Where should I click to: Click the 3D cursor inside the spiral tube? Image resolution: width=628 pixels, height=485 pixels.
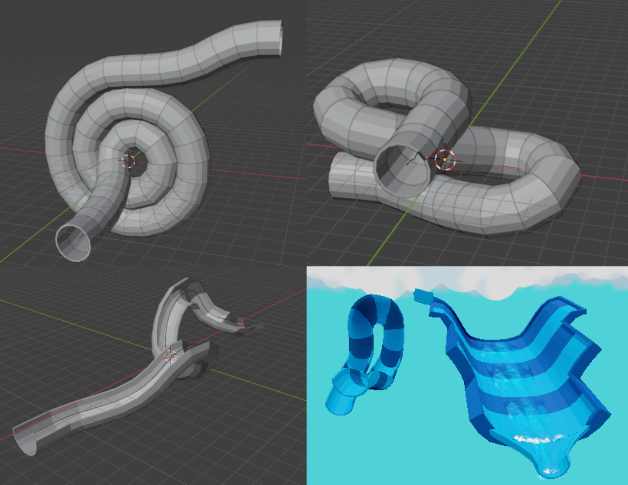point(128,159)
